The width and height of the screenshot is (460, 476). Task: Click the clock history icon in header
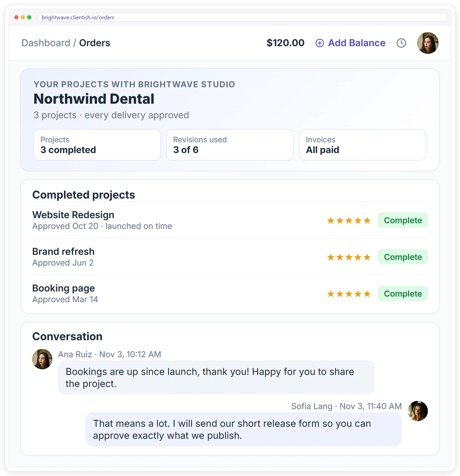(x=401, y=43)
